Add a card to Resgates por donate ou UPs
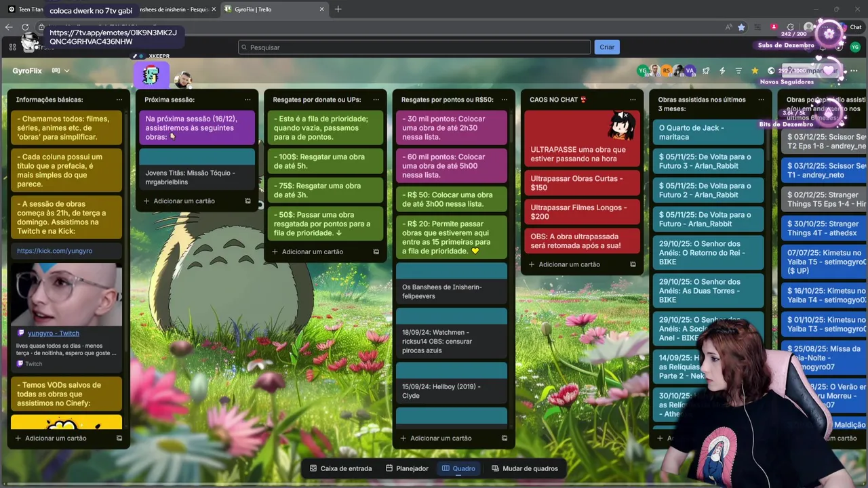This screenshot has height=488, width=868. [x=313, y=251]
